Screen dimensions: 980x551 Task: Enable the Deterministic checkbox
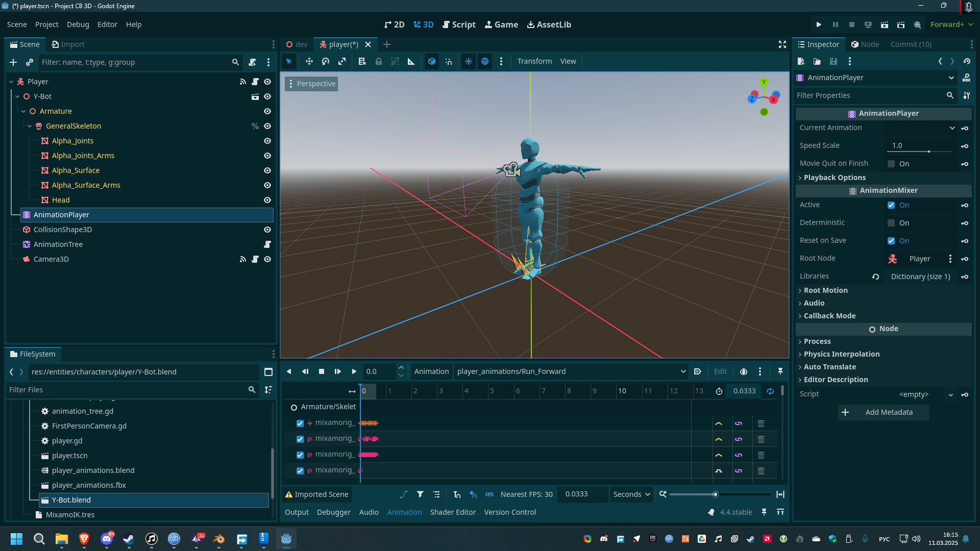pyautogui.click(x=891, y=223)
